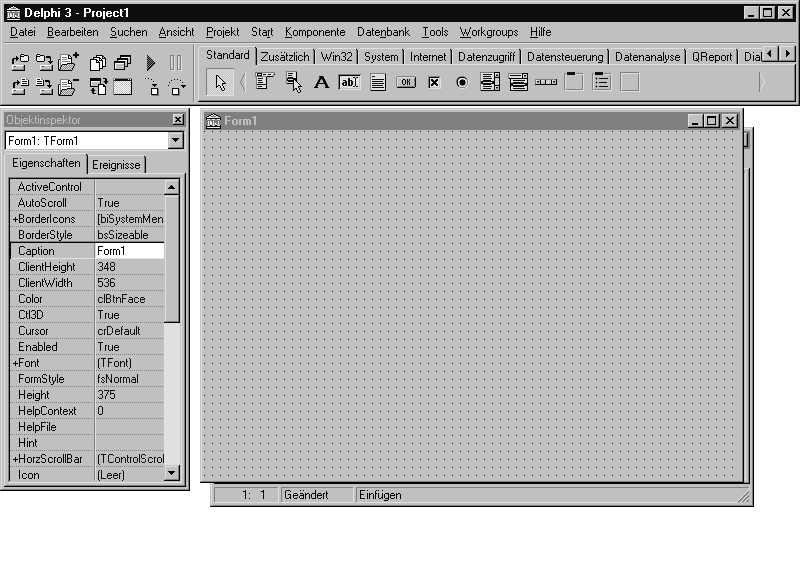
Task: Switch to the Zusätzlich palette tab
Action: [285, 57]
